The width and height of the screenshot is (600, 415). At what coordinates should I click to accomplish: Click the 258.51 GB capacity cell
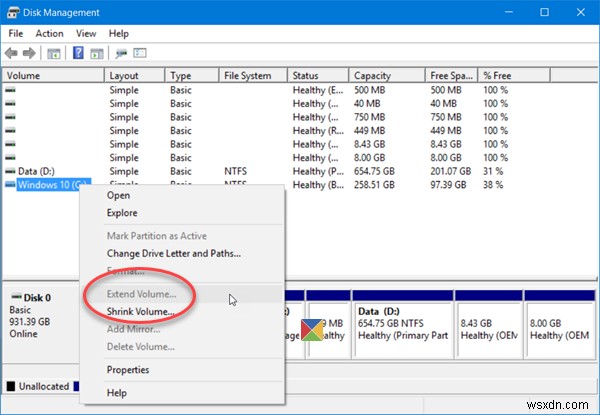[374, 185]
